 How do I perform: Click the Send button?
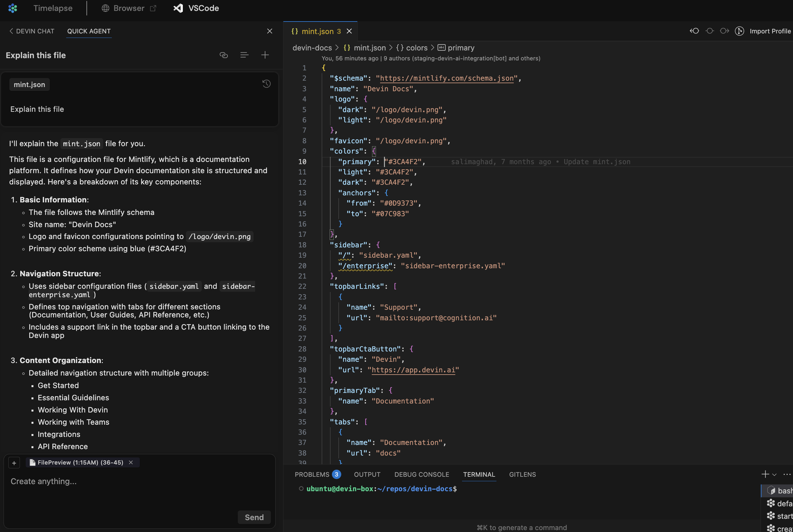pos(254,517)
